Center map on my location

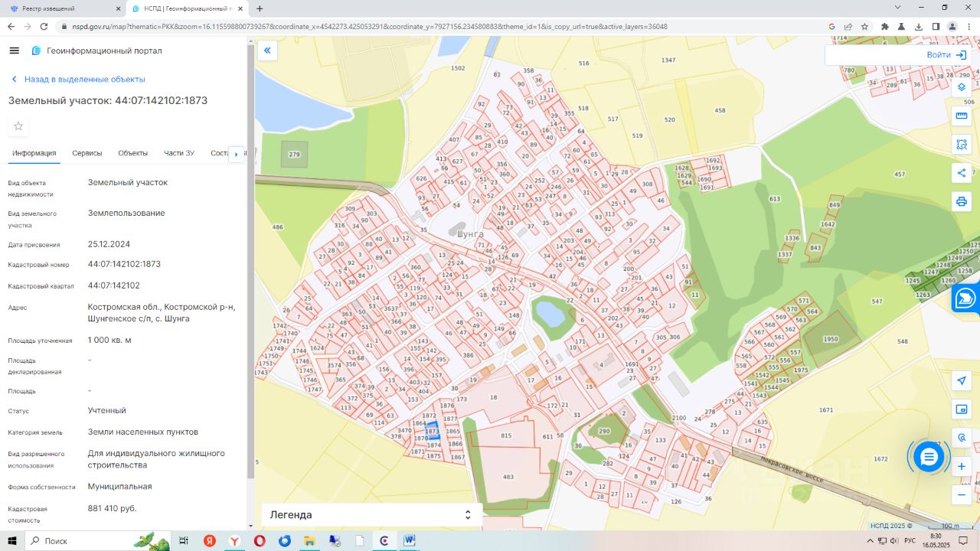(x=962, y=381)
